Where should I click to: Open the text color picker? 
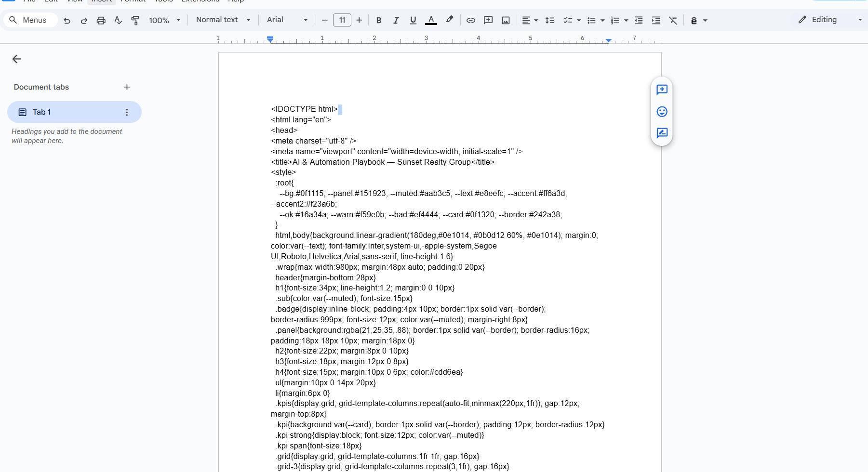click(x=431, y=20)
